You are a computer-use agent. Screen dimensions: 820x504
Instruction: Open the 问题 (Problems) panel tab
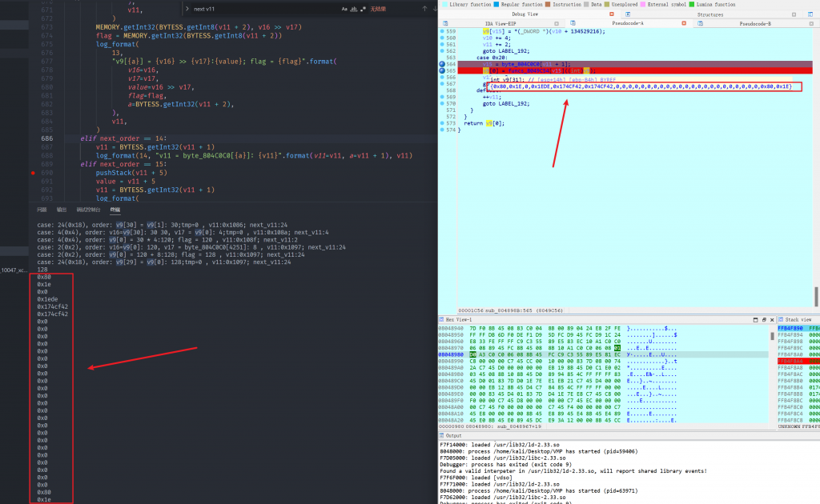(42, 209)
